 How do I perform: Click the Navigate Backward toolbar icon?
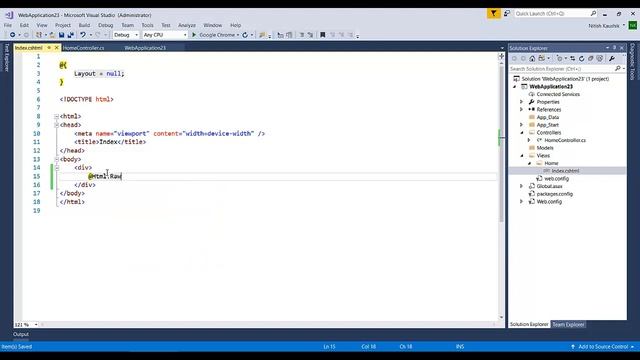tap(12, 35)
